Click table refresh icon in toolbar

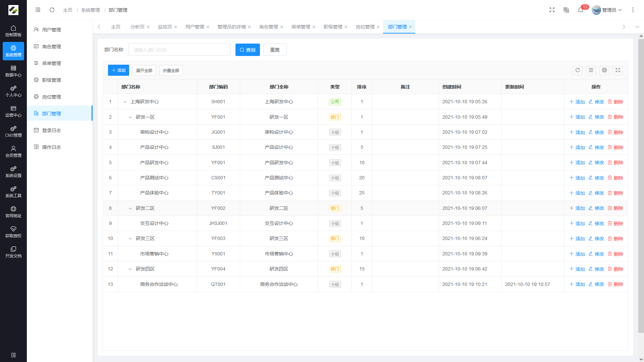(578, 70)
